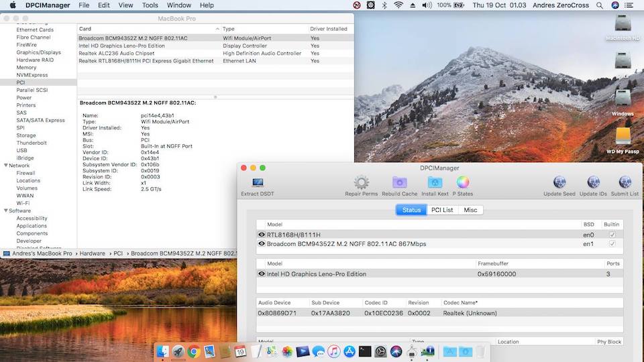Select Wi-Fi under Network sidebar
The image size is (644, 362).
pos(23,203)
